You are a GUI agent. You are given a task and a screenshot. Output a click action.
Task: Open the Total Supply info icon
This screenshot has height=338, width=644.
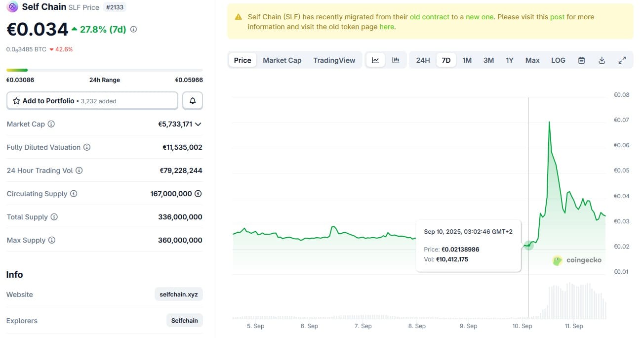pyautogui.click(x=54, y=217)
